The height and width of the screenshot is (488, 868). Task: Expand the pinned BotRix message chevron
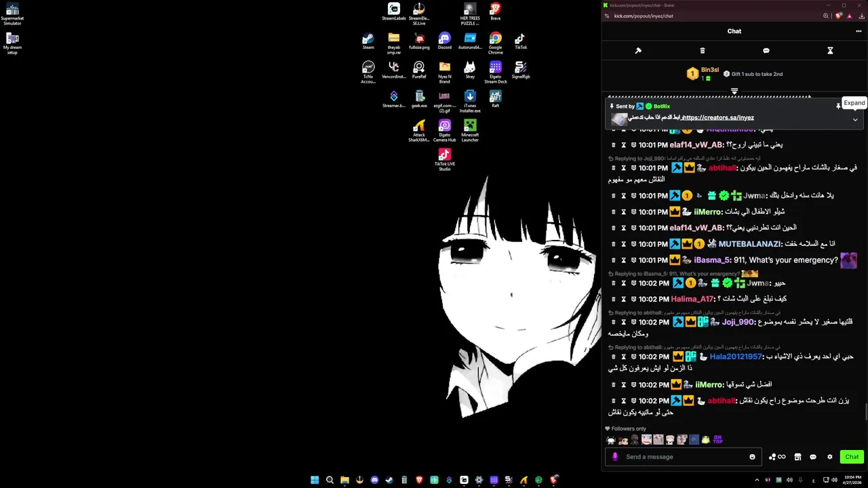pos(855,120)
